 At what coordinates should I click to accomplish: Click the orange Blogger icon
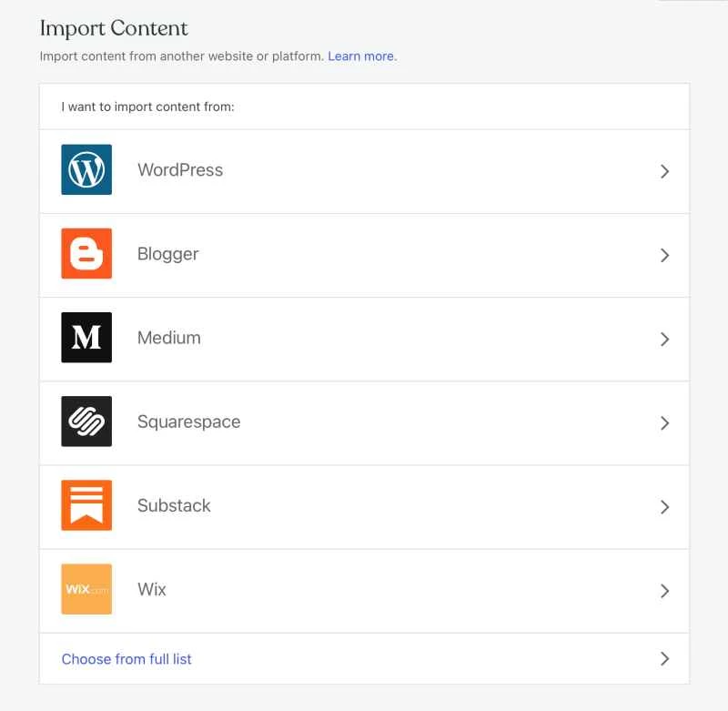(x=86, y=253)
